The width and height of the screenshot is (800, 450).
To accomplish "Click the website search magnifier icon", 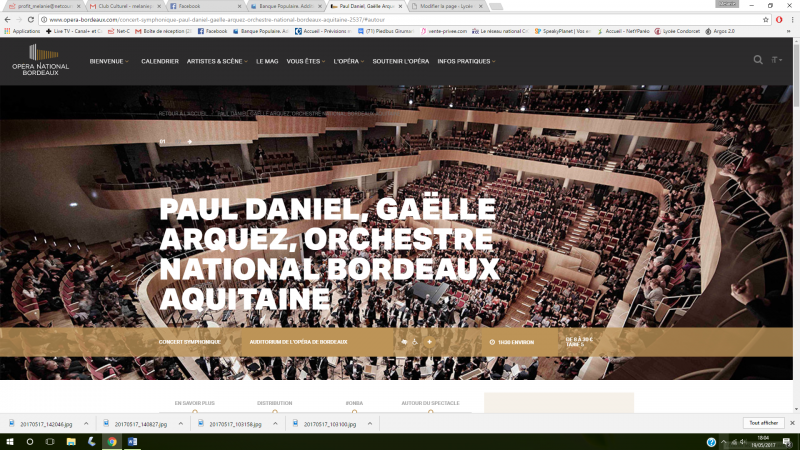I will [x=758, y=60].
